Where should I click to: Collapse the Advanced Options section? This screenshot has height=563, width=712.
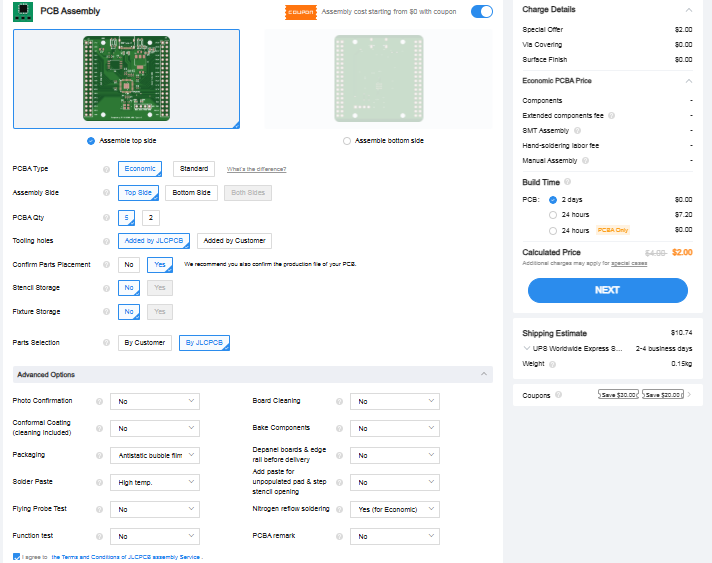[485, 375]
